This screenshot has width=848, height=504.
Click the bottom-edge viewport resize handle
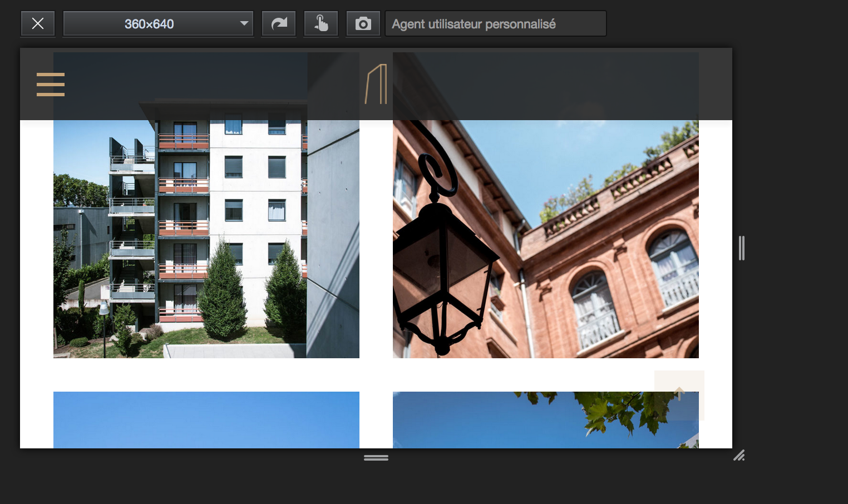pyautogui.click(x=376, y=458)
